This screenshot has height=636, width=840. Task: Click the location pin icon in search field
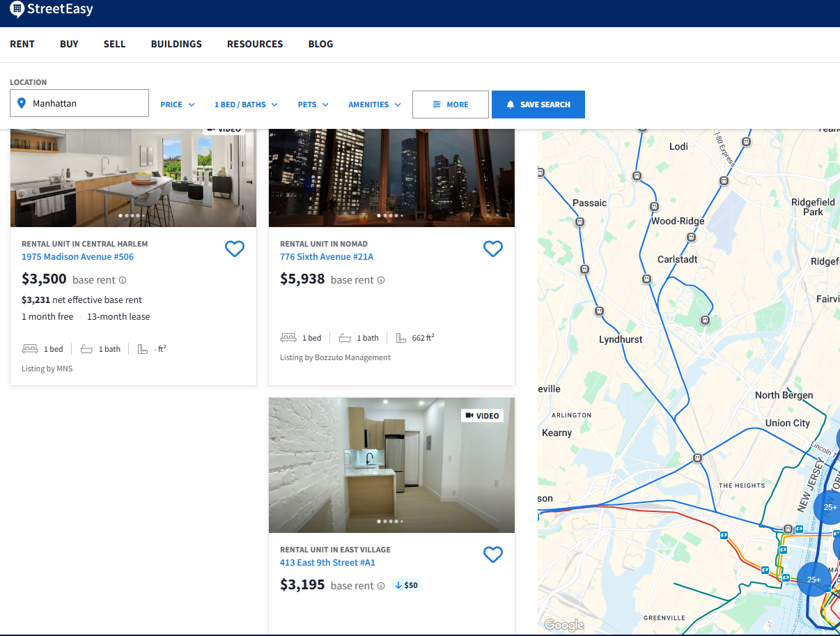tap(22, 103)
